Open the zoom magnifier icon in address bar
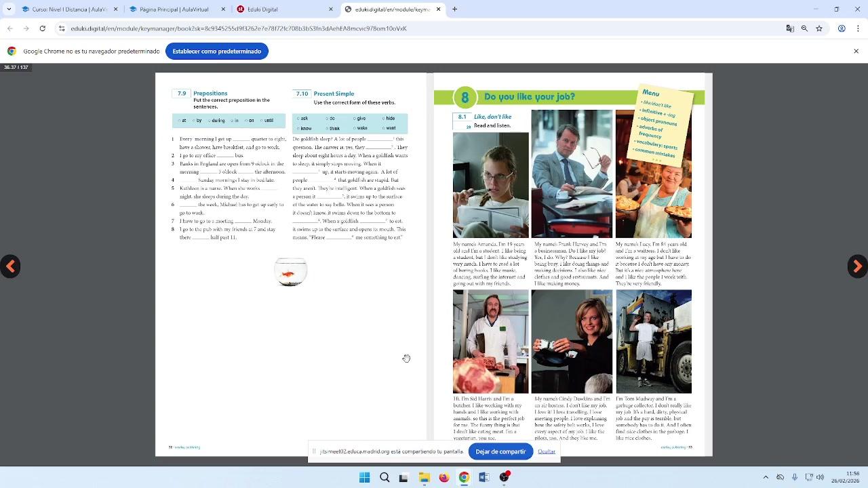The image size is (868, 488). click(x=804, y=28)
